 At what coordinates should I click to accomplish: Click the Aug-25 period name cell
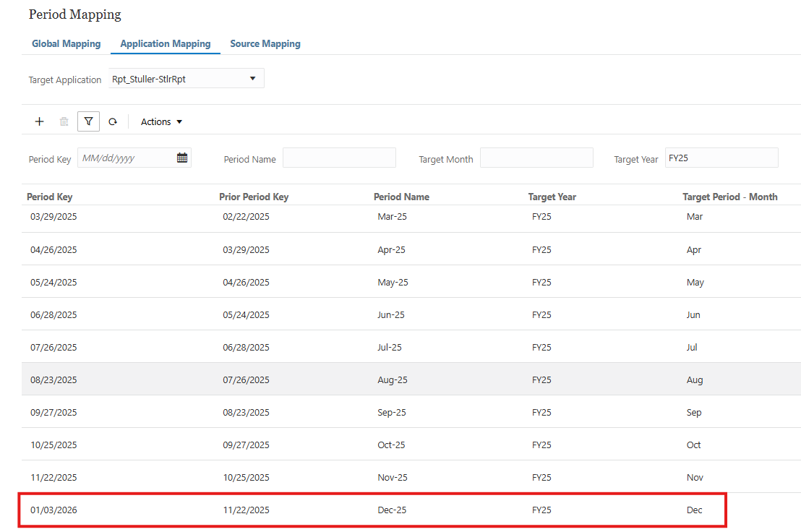coord(393,380)
